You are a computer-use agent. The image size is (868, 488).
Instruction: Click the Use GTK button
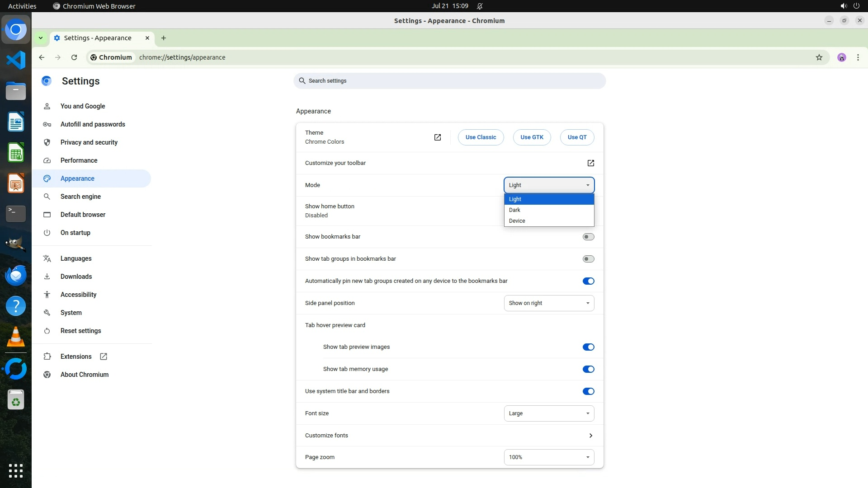pyautogui.click(x=532, y=137)
